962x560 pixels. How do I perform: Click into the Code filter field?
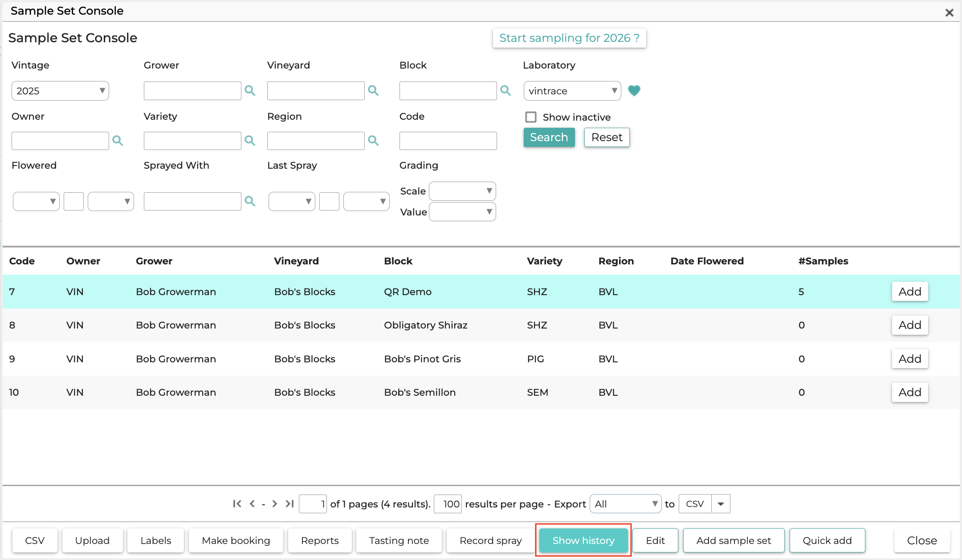[x=448, y=141]
